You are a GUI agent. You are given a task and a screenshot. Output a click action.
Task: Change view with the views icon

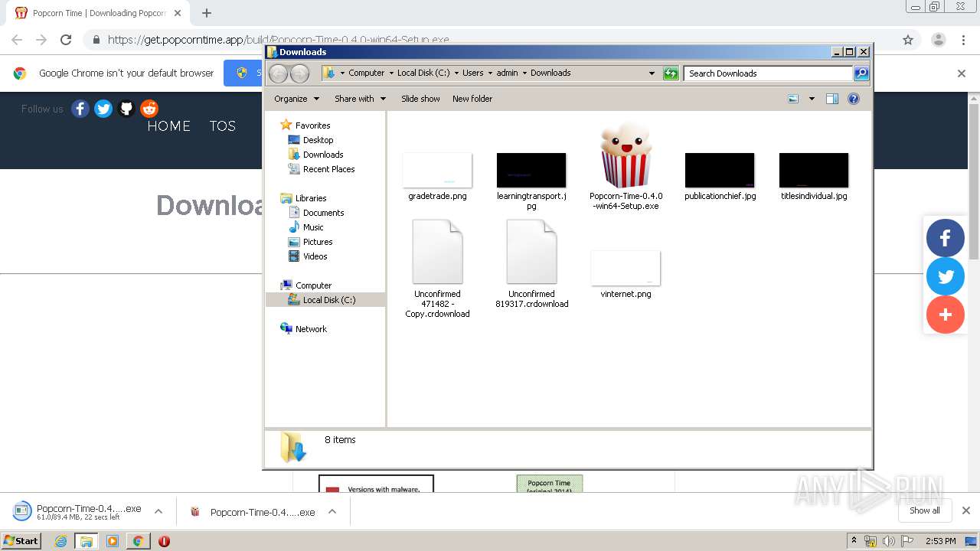[794, 99]
